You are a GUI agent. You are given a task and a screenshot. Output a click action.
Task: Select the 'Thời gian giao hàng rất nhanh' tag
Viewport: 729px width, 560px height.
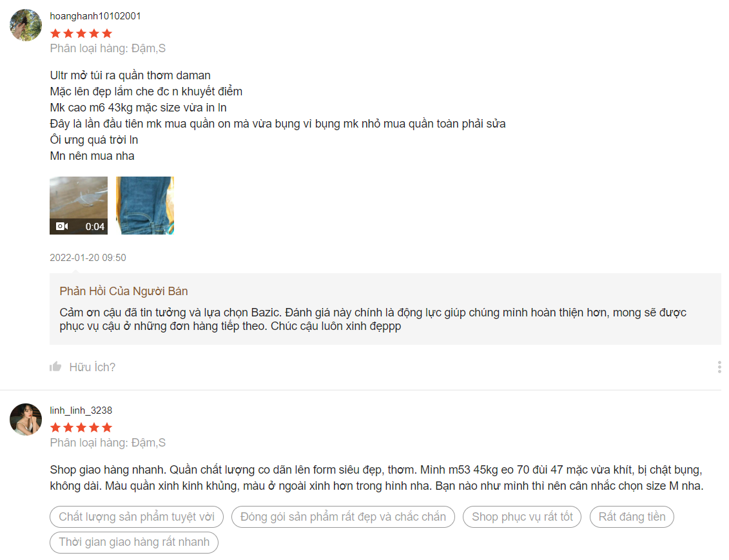point(134,543)
